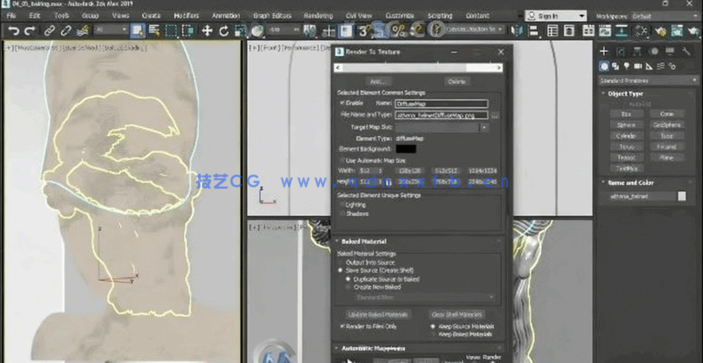Open the File menu
This screenshot has height=363, width=703.
click(x=11, y=16)
